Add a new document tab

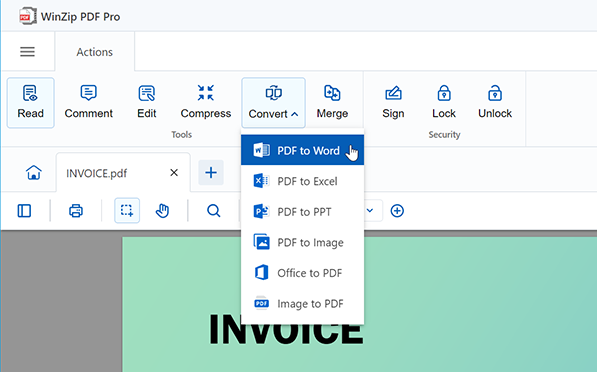click(211, 172)
